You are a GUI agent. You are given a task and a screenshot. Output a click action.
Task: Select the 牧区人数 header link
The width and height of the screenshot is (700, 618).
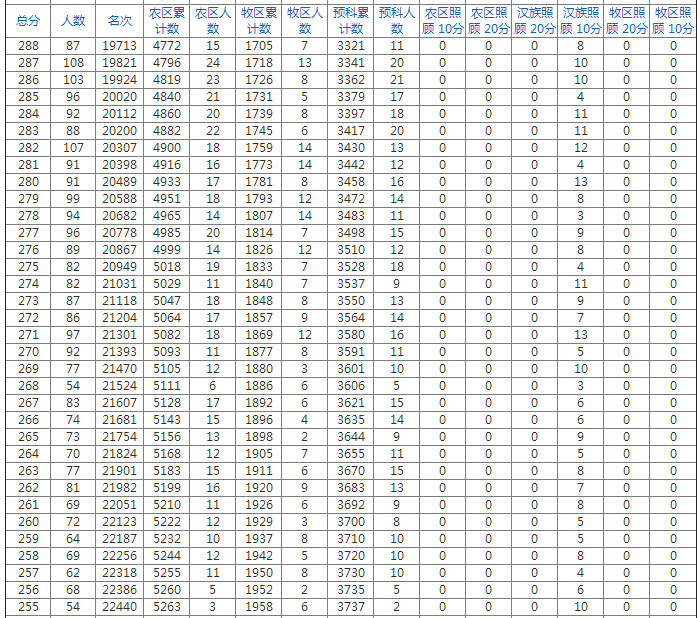305,20
